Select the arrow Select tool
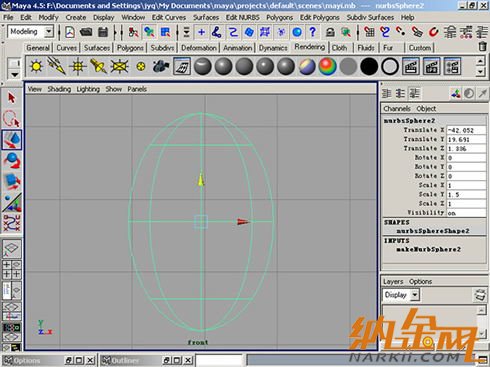This screenshot has height=367, width=490. pyautogui.click(x=11, y=98)
